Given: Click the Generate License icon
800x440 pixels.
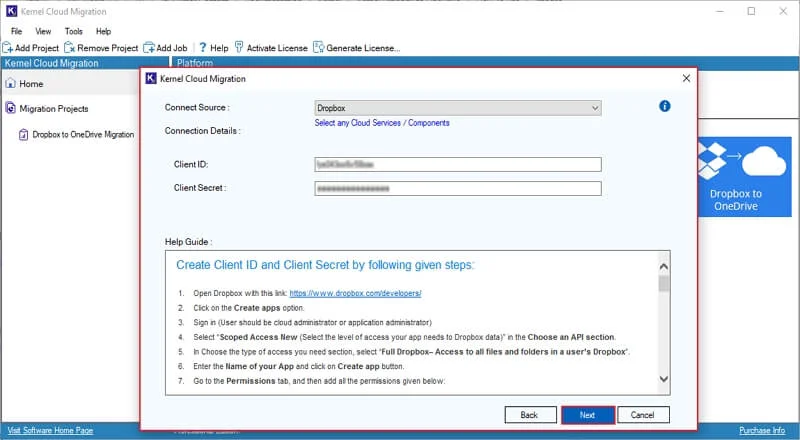Looking at the screenshot, I should [318, 47].
